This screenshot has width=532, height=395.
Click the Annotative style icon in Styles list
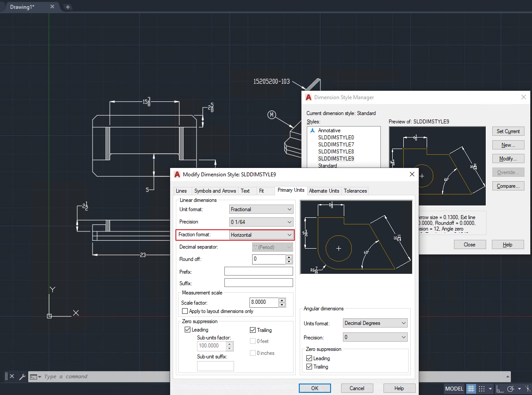pyautogui.click(x=313, y=130)
